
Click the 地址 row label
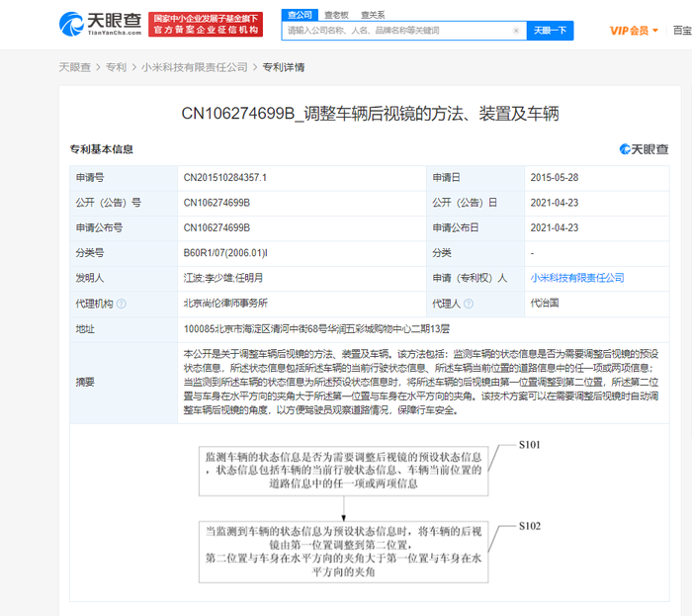tap(85, 328)
